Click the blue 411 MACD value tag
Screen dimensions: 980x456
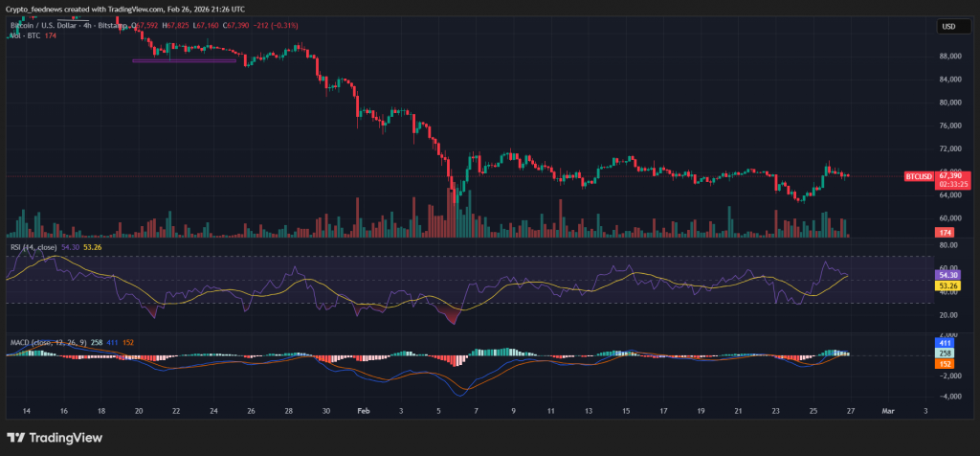coord(947,342)
